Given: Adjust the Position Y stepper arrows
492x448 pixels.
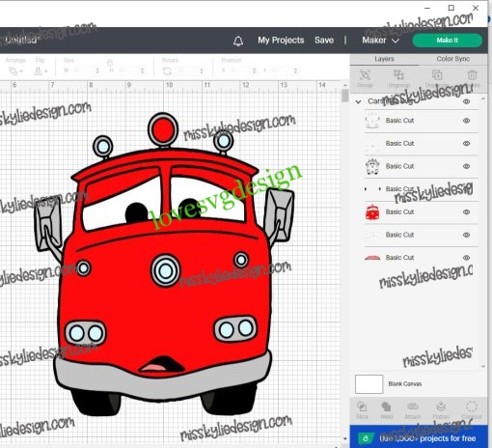Looking at the screenshot, I should coord(295,70).
